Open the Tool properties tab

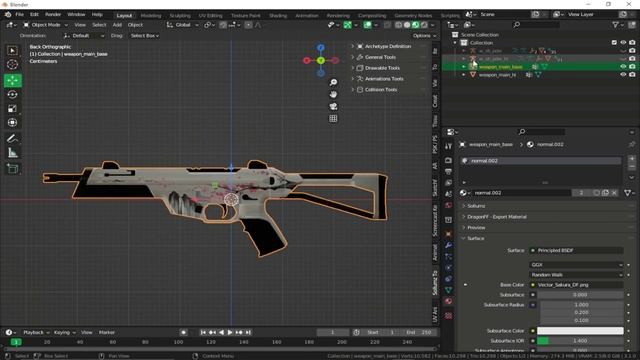(448, 146)
